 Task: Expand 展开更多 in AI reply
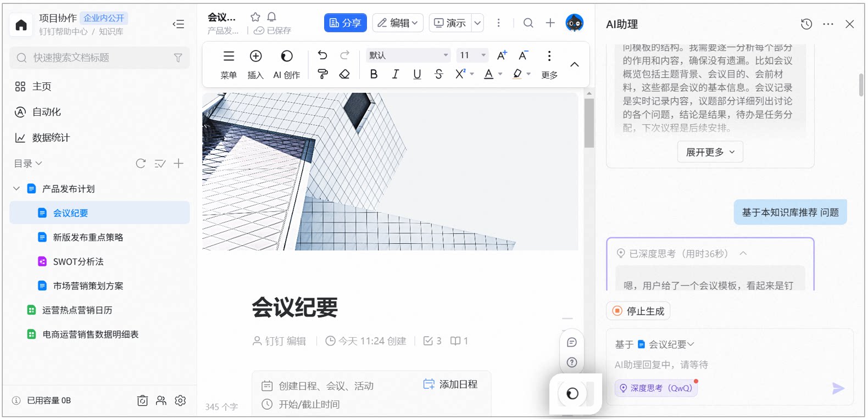point(710,152)
